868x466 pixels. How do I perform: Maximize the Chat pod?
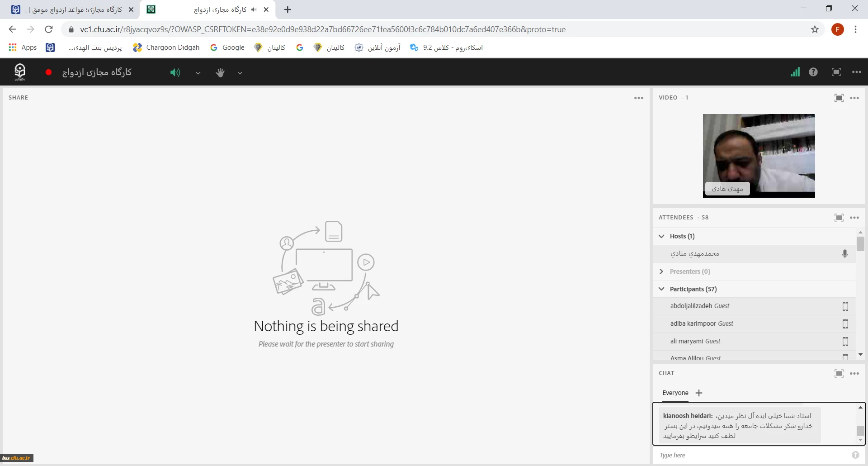pyautogui.click(x=839, y=373)
